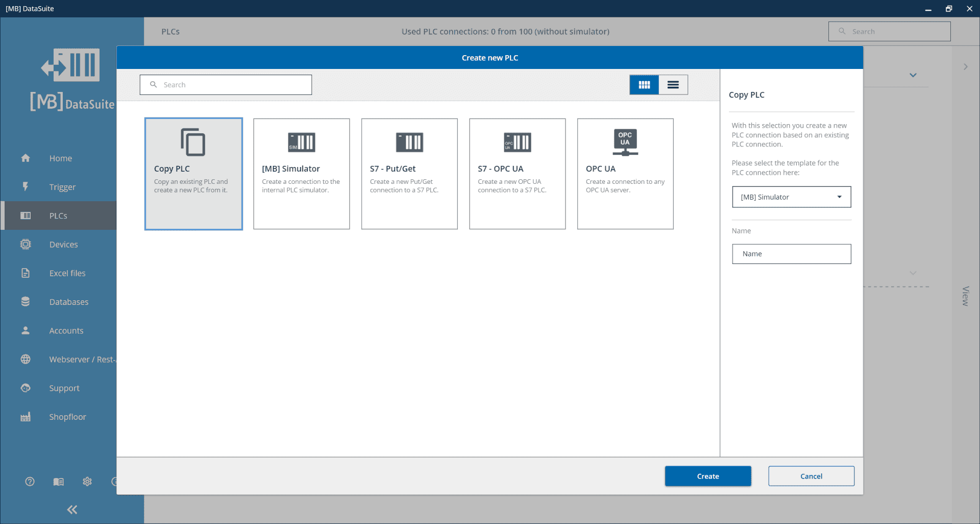The height and width of the screenshot is (524, 980).
Task: Choose the OPC UA server card
Action: (625, 174)
